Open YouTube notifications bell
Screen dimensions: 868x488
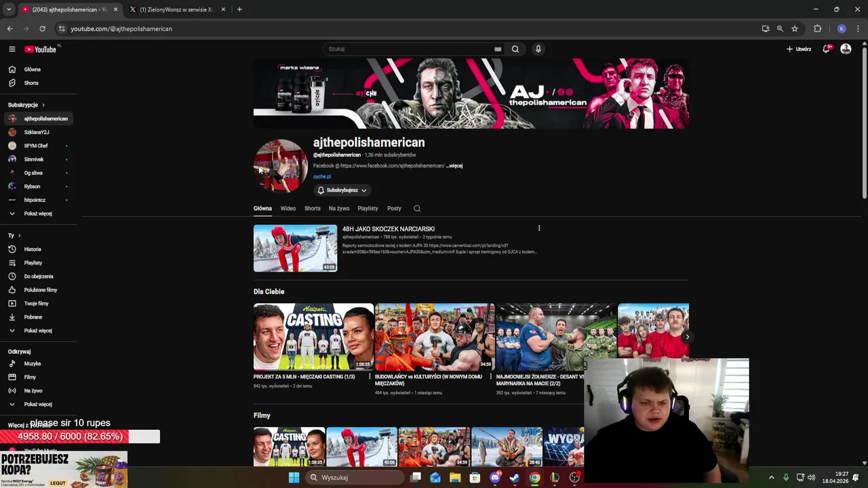[826, 49]
